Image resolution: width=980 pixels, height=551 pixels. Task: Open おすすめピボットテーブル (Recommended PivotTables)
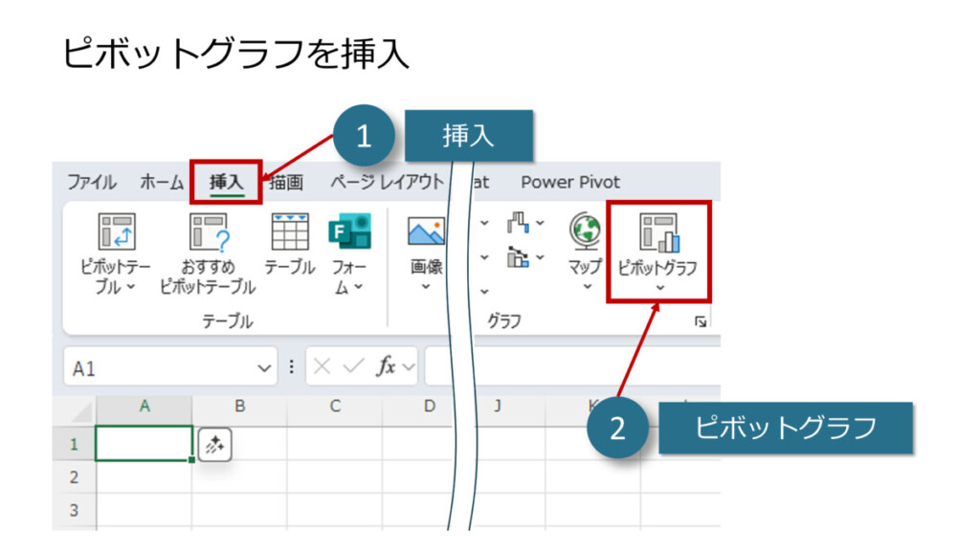[x=208, y=233]
